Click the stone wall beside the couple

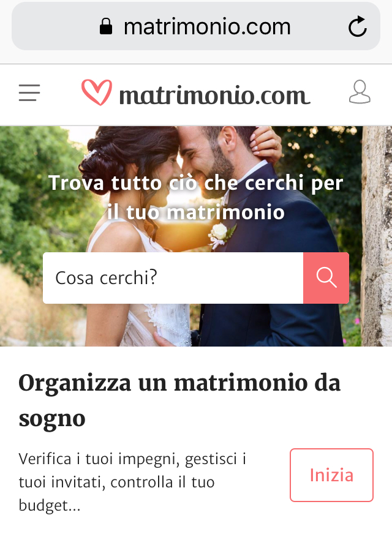tap(377, 236)
